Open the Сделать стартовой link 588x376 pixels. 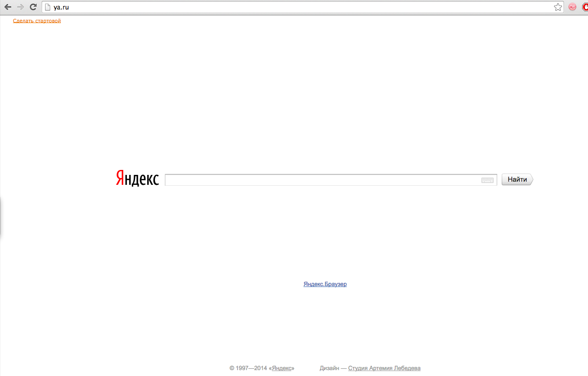tap(37, 21)
